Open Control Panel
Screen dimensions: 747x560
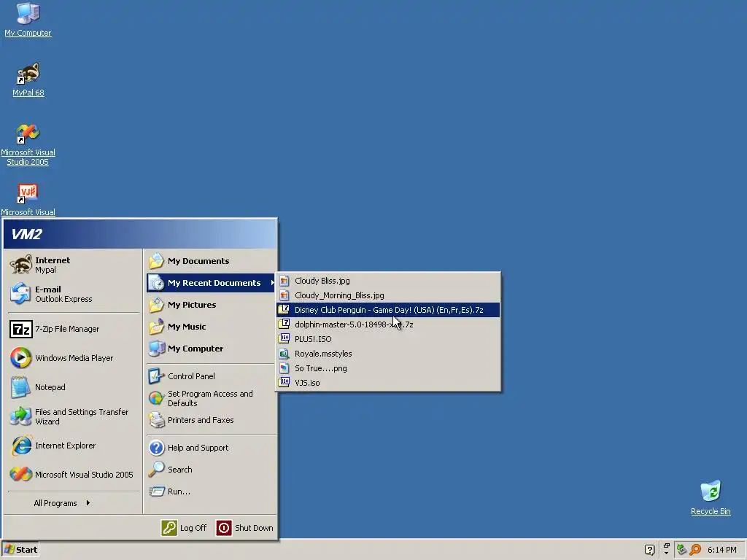[x=211, y=376]
